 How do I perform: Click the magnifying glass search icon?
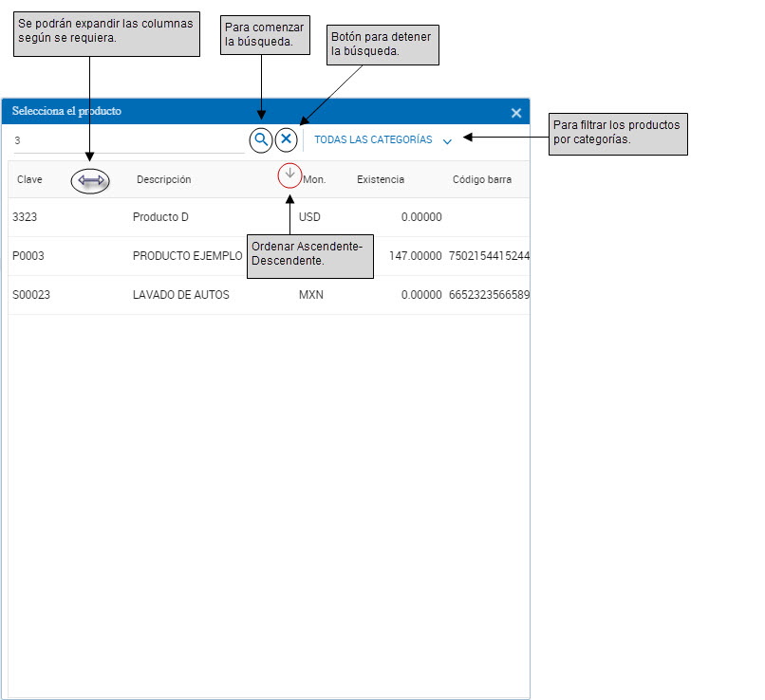tap(261, 139)
